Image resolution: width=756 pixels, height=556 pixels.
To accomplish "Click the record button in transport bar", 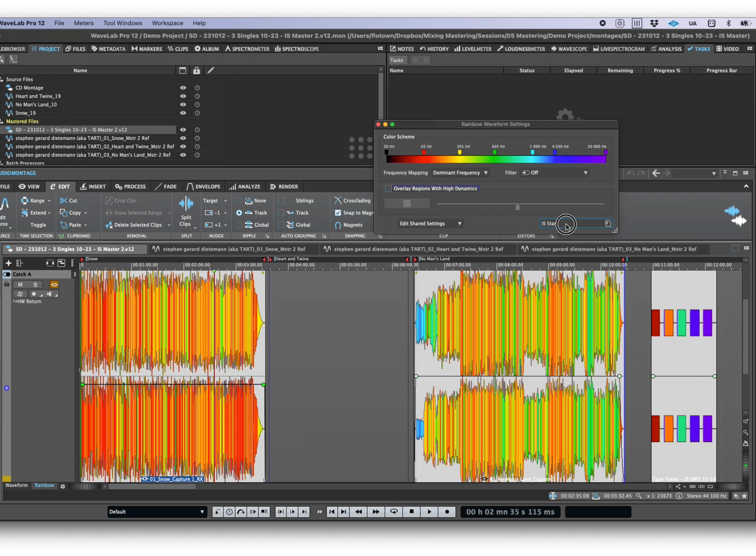I will 447,512.
